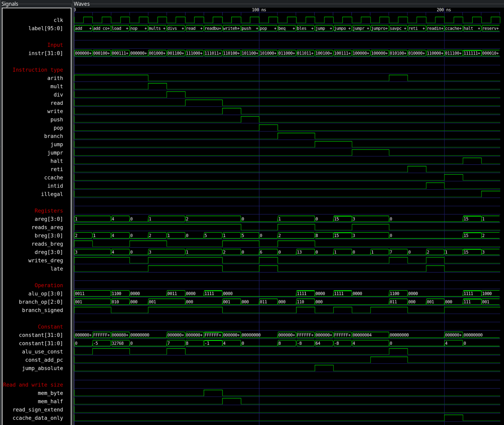Click the 'mults' label waveform value
The width and height of the screenshot is (504, 425).
(x=157, y=28)
